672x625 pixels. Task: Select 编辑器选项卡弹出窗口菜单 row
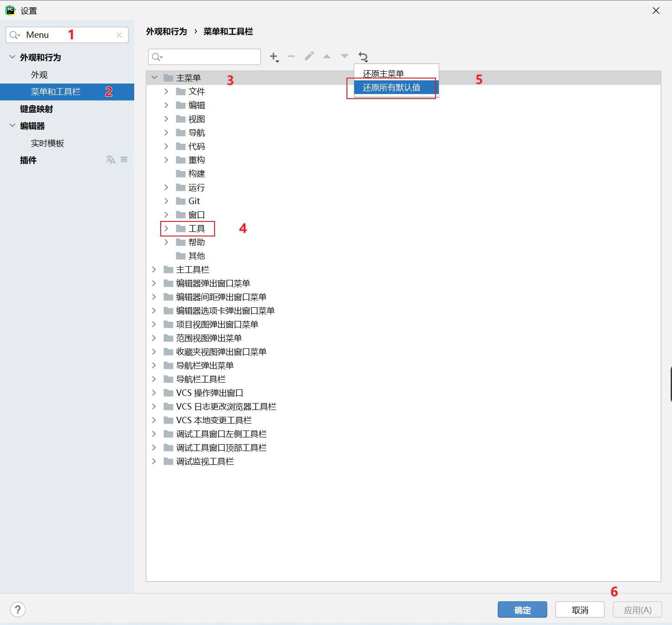pos(404,310)
